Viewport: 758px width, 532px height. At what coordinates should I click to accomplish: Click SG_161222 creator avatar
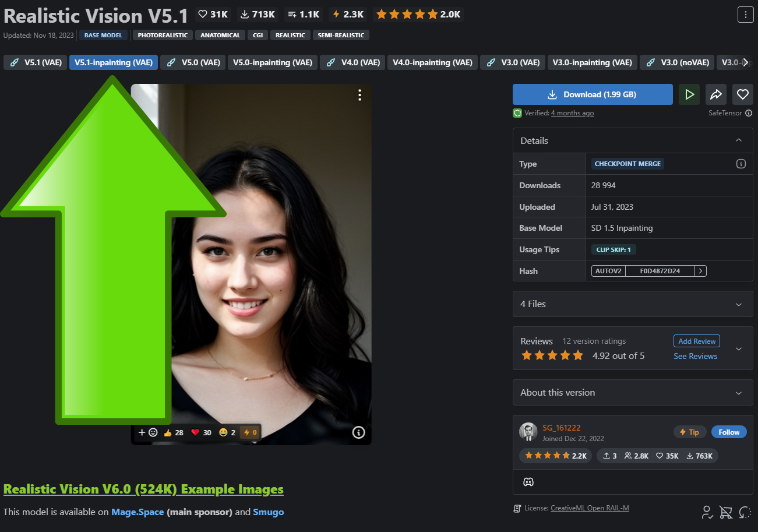528,432
